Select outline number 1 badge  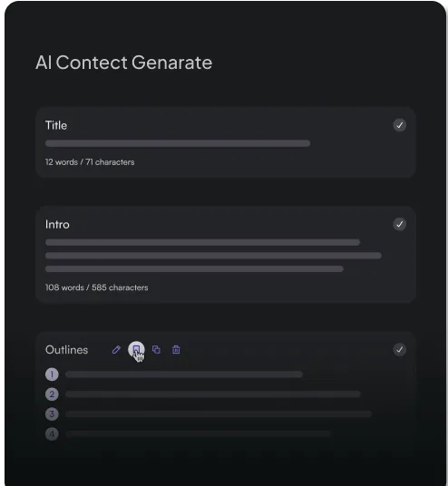click(52, 374)
